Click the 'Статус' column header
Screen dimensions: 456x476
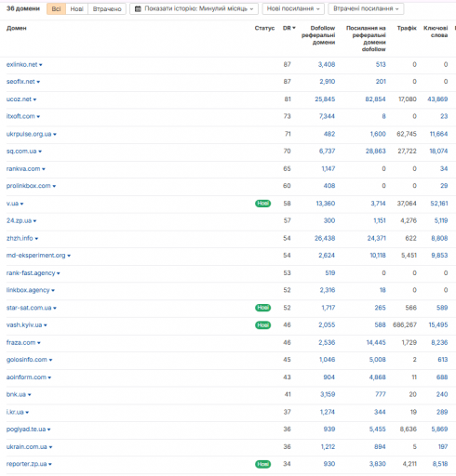coord(264,28)
